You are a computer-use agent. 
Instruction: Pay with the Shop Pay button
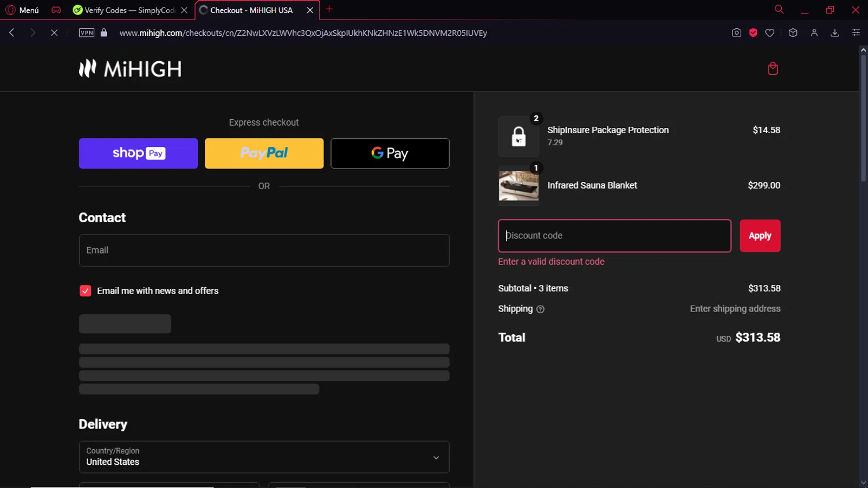138,153
